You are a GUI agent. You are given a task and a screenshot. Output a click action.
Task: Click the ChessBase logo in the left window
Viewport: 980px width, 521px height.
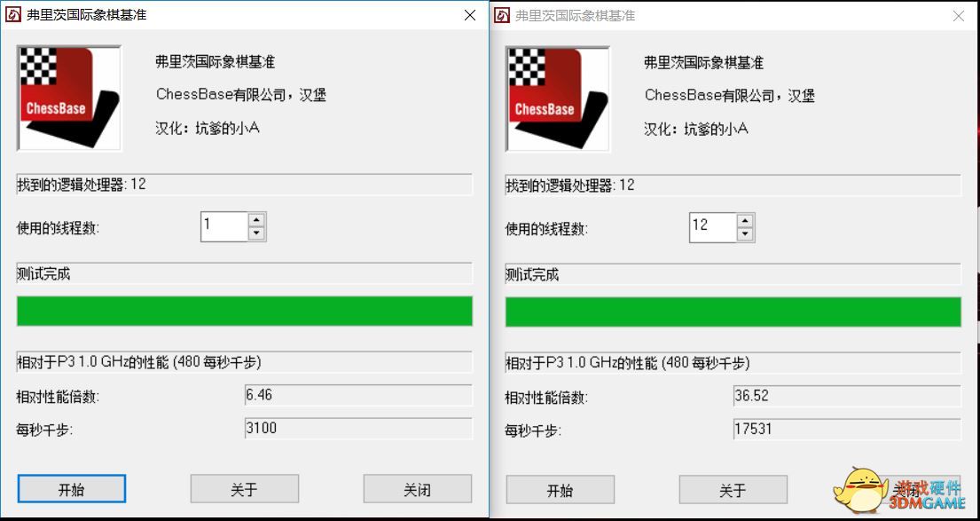coord(69,99)
